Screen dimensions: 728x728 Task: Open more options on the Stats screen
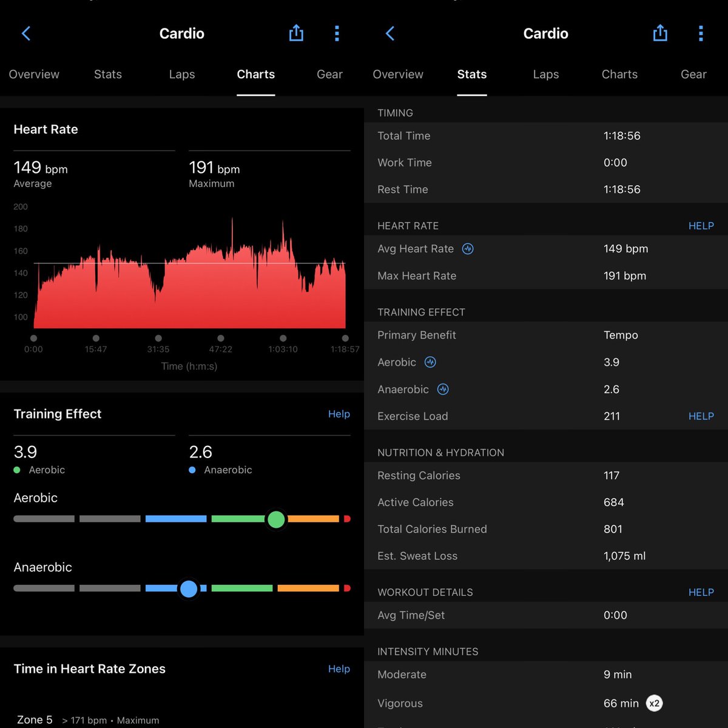point(701,33)
